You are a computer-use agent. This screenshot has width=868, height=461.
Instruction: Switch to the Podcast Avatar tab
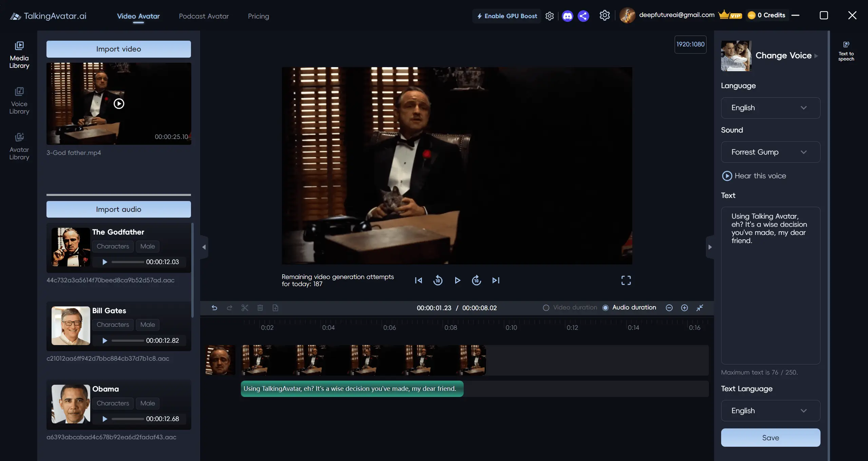coord(204,16)
